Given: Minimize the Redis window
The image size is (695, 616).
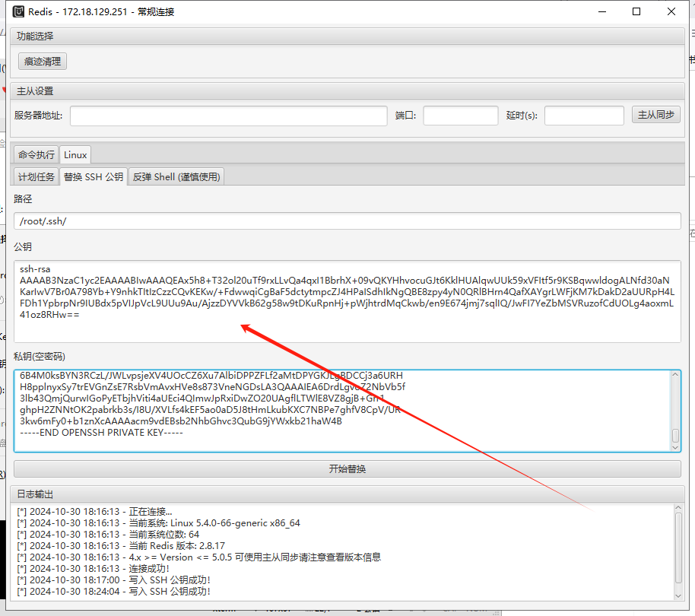Looking at the screenshot, I should click(602, 11).
